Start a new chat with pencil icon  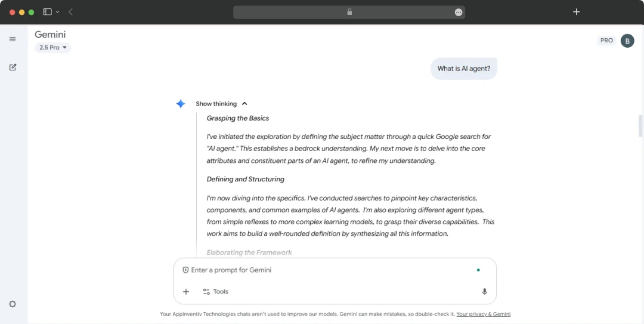13,67
